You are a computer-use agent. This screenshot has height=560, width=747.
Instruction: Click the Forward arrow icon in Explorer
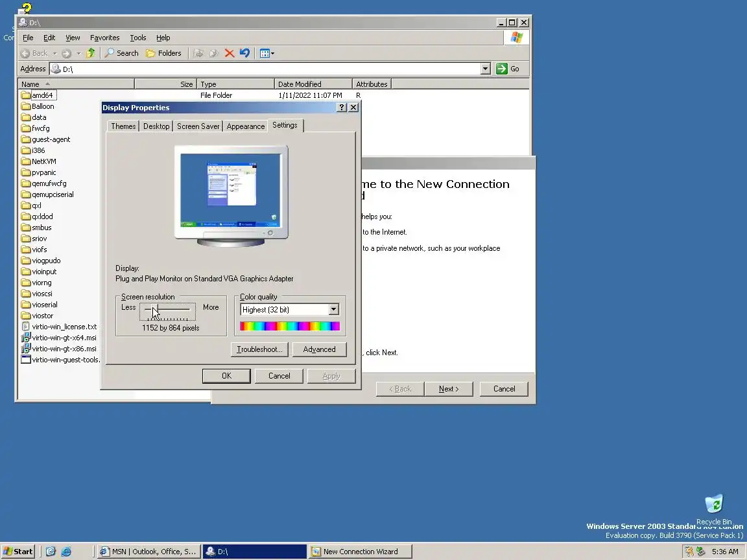point(67,53)
